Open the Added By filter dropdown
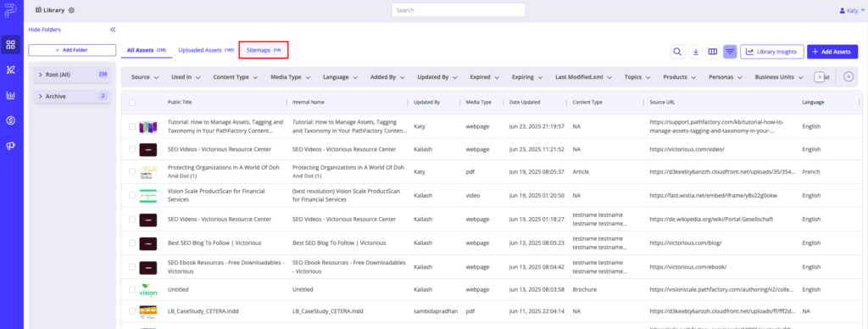Viewport: 868px width, 329px height. 388,77
